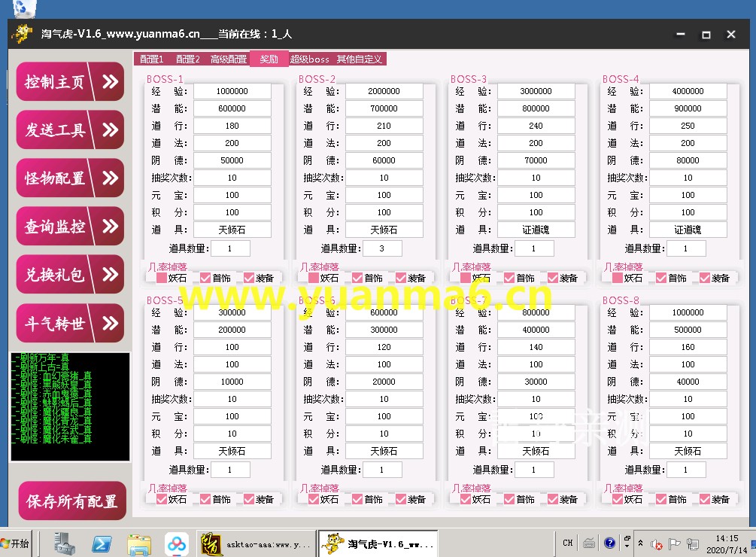Image resolution: width=756 pixels, height=557 pixels.
Task: Click BOSS-4 经验 field showing 4000000
Action: click(688, 91)
